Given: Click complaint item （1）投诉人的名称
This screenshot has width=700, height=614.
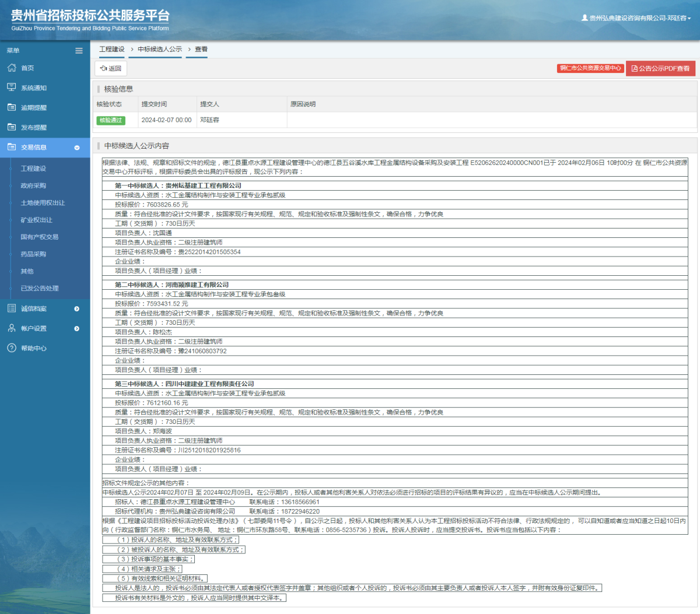Looking at the screenshot, I should point(170,540).
